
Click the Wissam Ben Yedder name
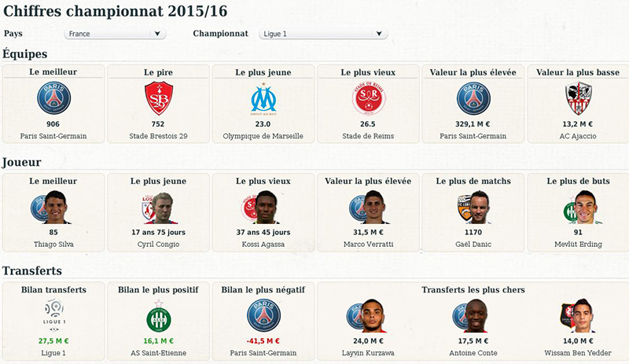coord(578,353)
